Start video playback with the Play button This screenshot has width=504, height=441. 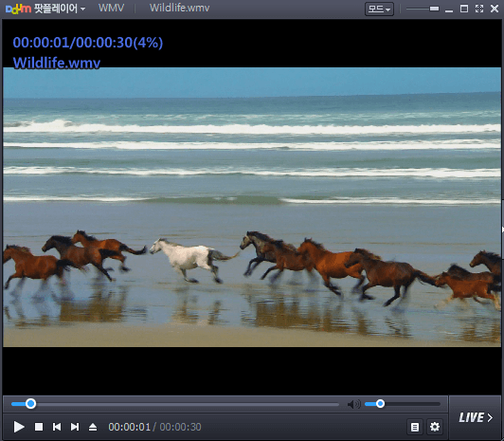(19, 427)
